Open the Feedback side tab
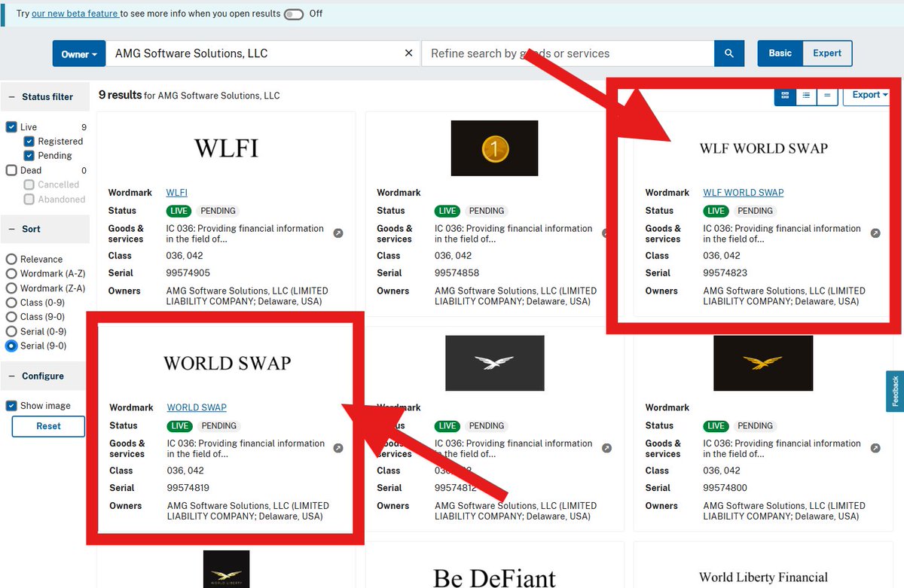 click(895, 391)
